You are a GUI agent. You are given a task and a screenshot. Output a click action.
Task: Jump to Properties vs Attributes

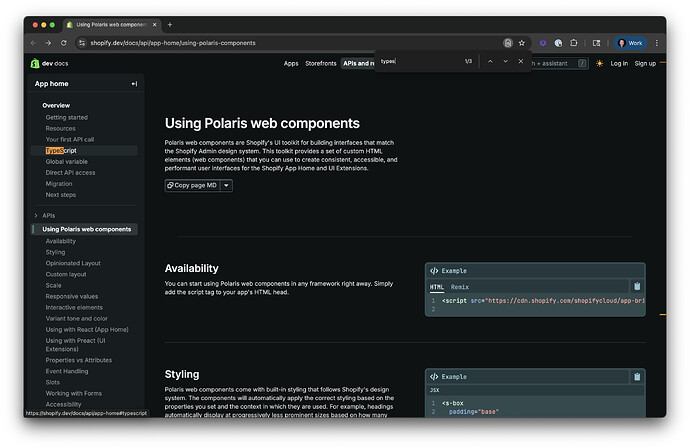pos(78,360)
